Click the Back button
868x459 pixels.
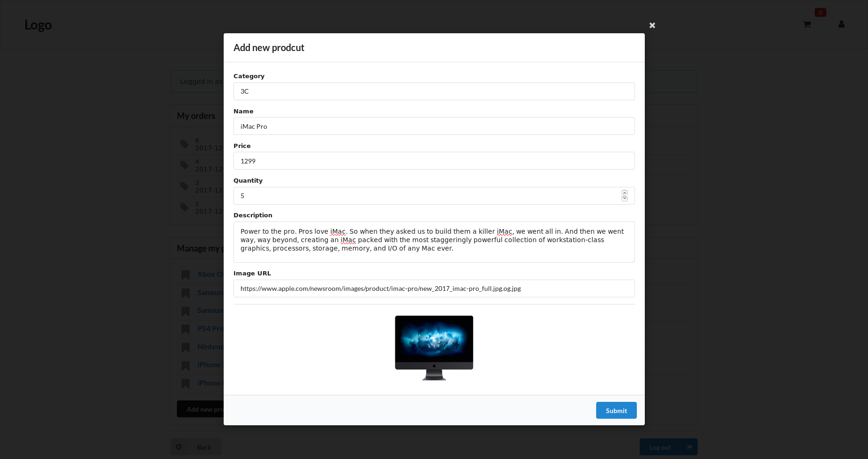[x=196, y=447]
